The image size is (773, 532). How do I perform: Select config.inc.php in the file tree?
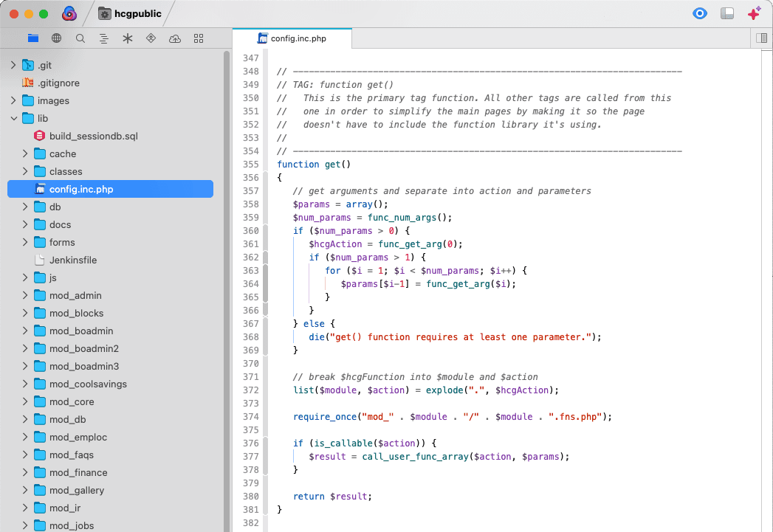coord(111,189)
